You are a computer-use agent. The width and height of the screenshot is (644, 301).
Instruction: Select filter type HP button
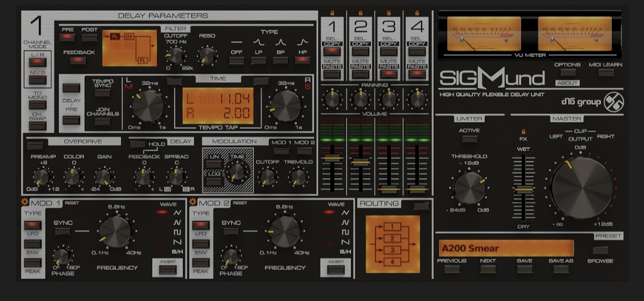click(x=303, y=60)
